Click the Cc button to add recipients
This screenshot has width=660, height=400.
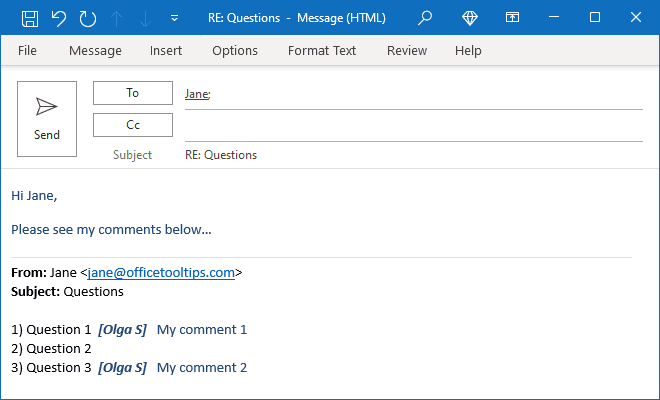tap(133, 125)
